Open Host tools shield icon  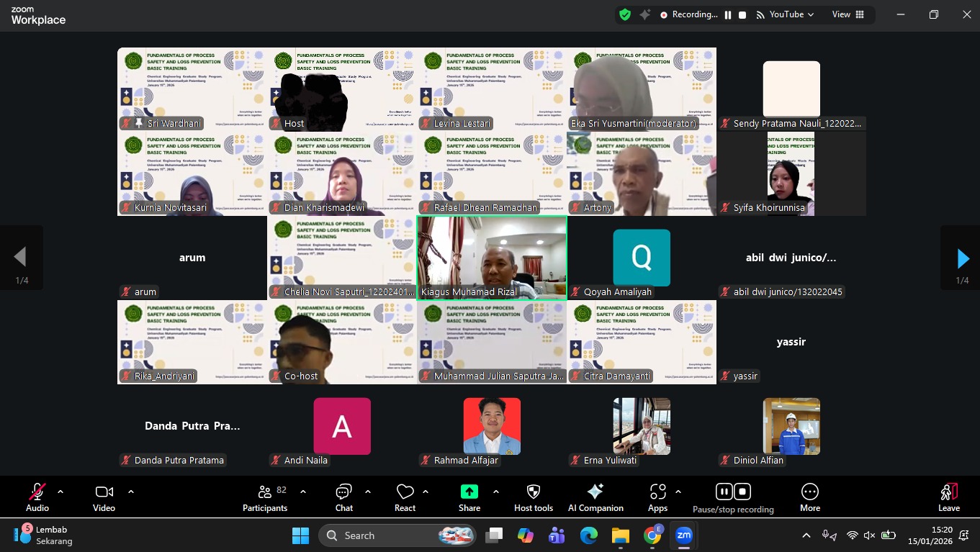click(x=533, y=497)
